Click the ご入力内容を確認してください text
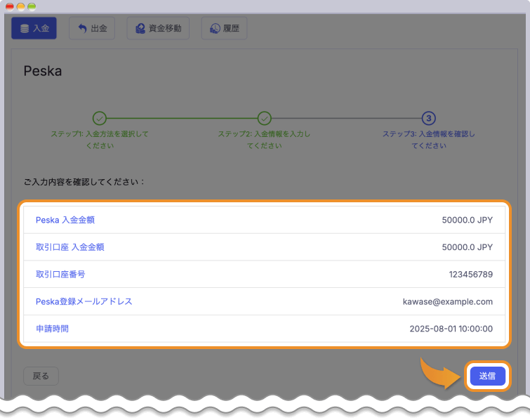Image resolution: width=530 pixels, height=420 pixels. click(x=84, y=182)
